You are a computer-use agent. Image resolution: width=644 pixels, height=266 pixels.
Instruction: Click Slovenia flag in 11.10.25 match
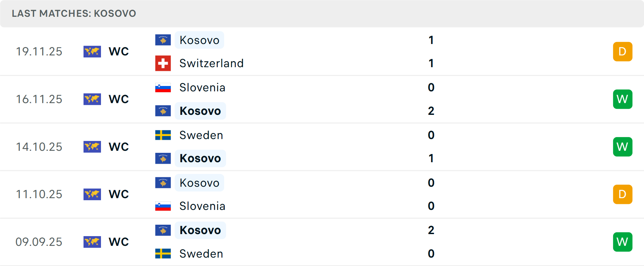point(163,206)
